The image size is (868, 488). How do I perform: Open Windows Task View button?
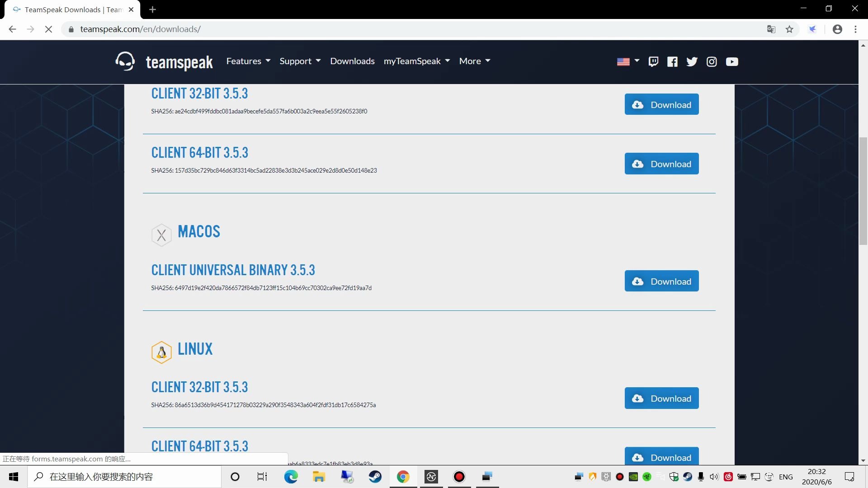262,477
